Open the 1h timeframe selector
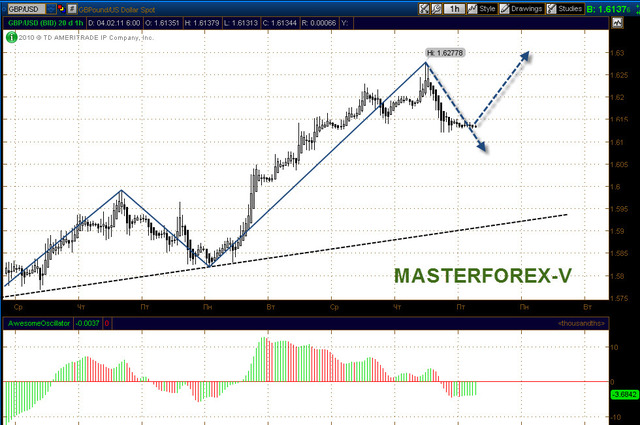This screenshot has height=425, width=640. click(454, 9)
